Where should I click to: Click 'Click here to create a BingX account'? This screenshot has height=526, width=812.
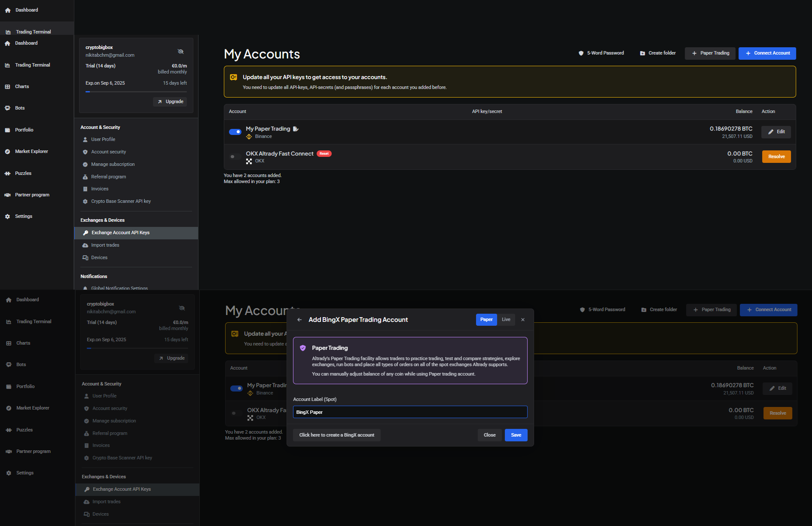[337, 435]
